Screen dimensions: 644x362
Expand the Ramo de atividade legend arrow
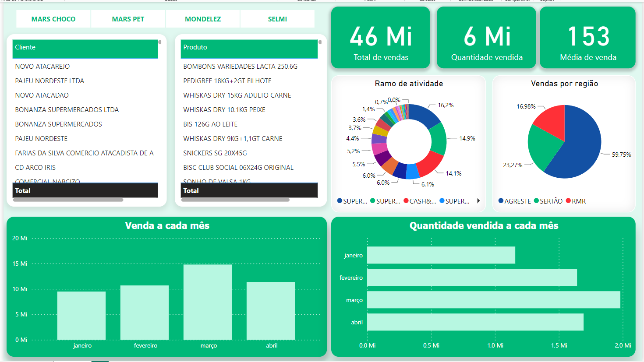pyautogui.click(x=478, y=201)
